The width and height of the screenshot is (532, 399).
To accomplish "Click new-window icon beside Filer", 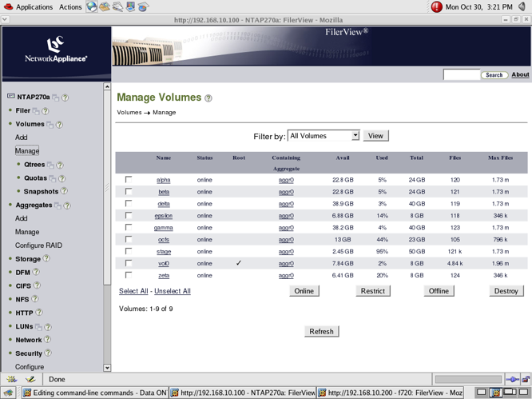I will [x=36, y=111].
